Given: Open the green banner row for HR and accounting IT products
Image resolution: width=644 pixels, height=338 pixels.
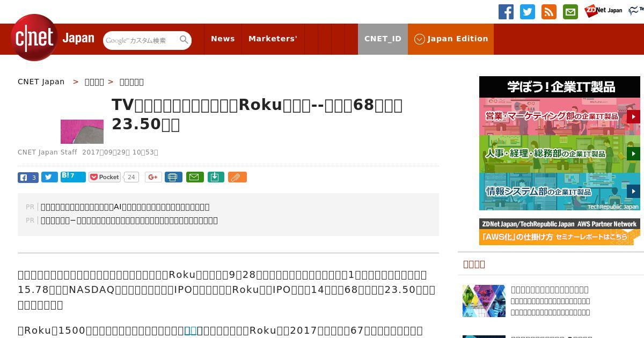Looking at the screenshot, I should coord(560,154).
